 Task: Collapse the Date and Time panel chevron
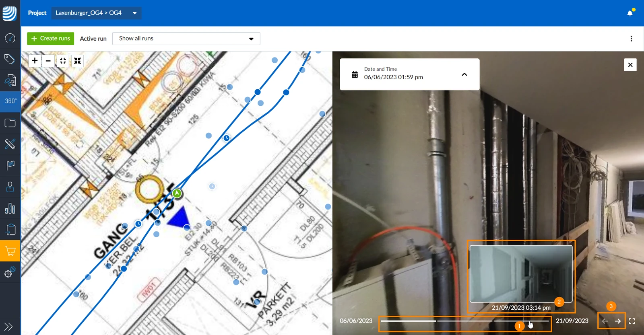click(464, 74)
